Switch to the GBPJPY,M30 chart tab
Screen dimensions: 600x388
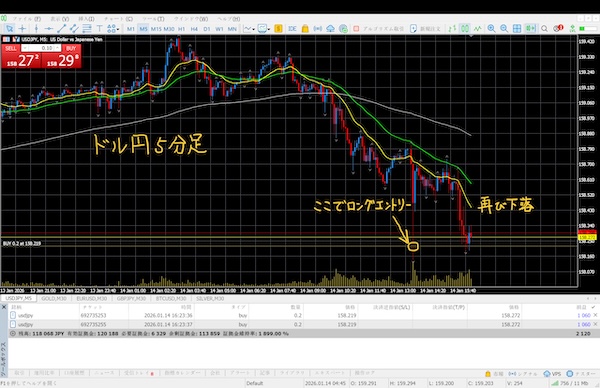(x=131, y=298)
